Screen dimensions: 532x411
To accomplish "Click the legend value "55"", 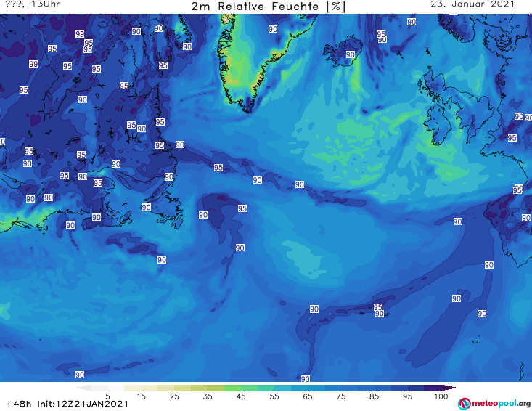I will pos(274,396).
